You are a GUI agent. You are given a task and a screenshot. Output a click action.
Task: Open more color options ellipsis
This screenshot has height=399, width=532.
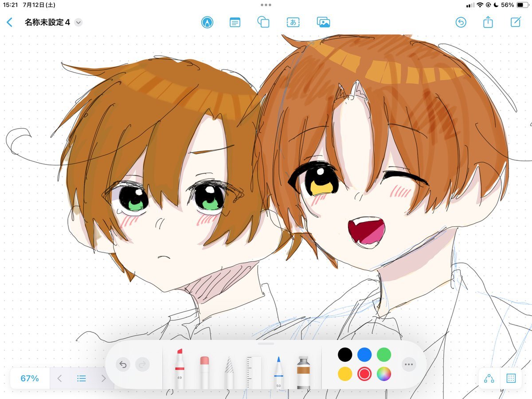coord(409,364)
